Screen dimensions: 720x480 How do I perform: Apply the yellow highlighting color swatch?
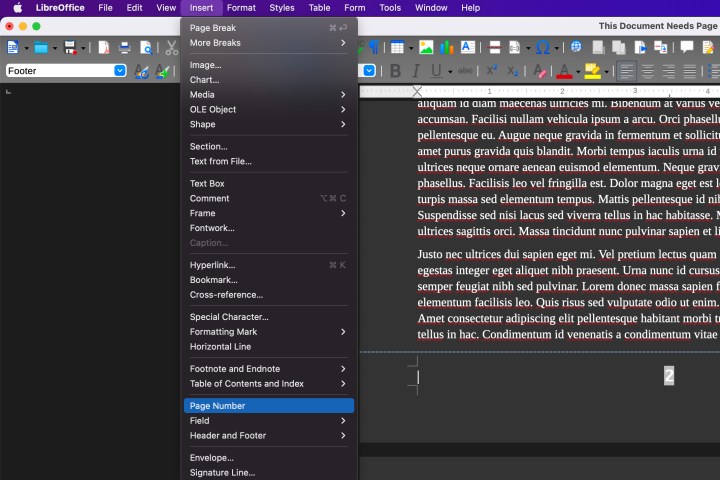click(x=592, y=71)
